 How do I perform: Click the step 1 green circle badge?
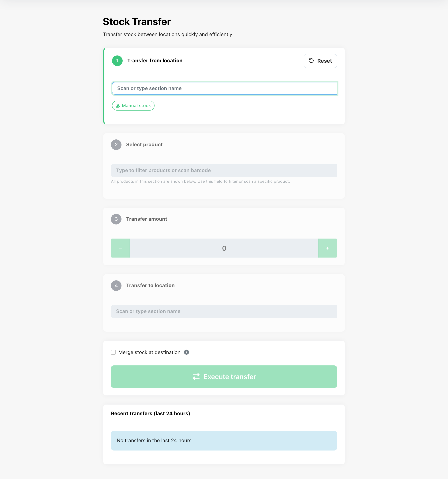click(x=117, y=61)
